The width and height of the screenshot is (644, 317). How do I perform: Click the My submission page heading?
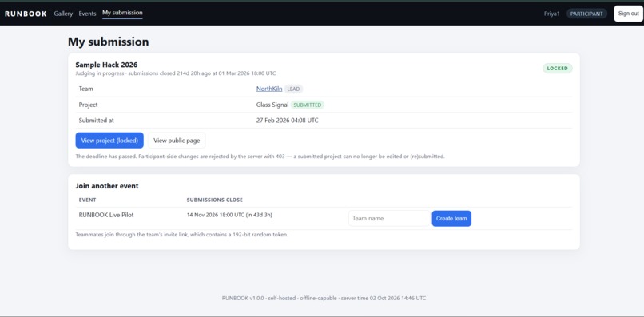[x=109, y=42]
